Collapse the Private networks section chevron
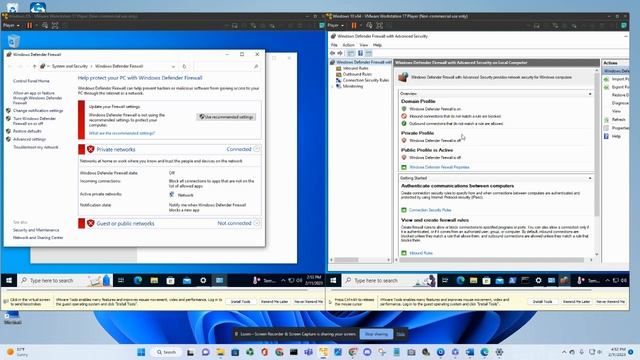Image resolution: width=640 pixels, height=360 pixels. pyautogui.click(x=256, y=149)
